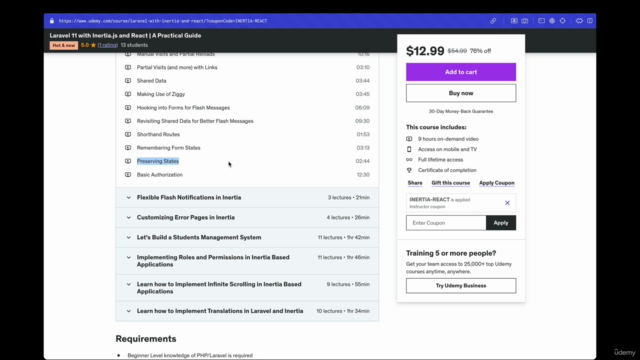Click the lock icon in address bar
Screen dimensions: 640x360
[x=52, y=21]
